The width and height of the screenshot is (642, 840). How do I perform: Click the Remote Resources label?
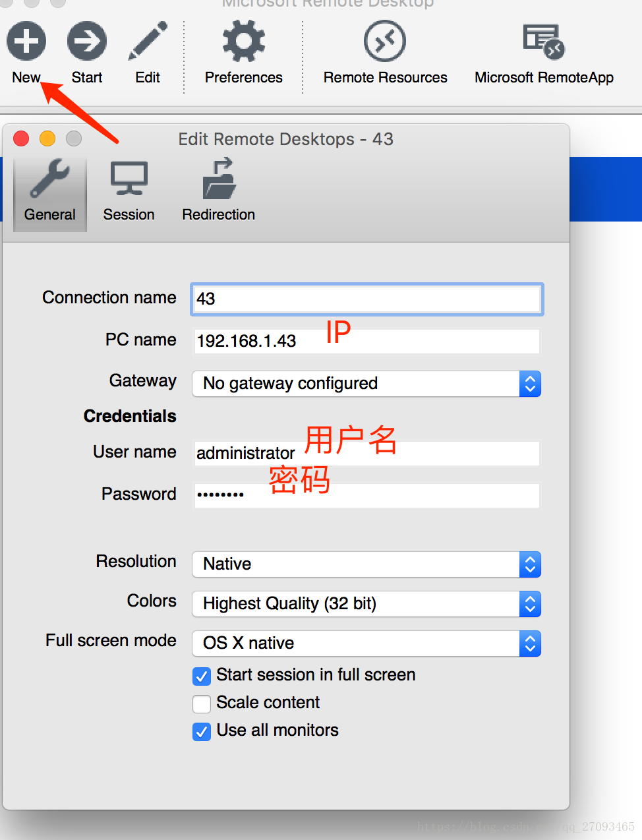click(x=386, y=78)
